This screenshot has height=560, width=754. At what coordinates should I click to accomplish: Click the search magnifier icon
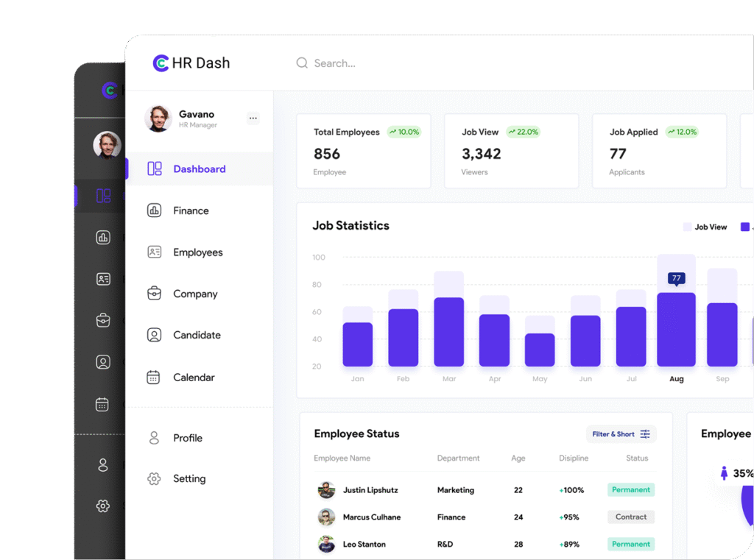coord(302,63)
